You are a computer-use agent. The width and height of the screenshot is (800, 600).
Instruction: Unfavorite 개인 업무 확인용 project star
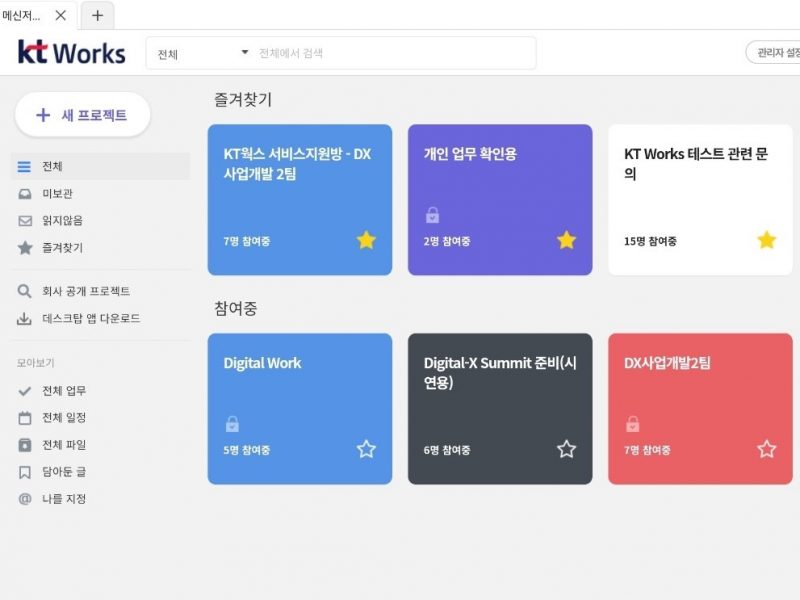coord(566,240)
